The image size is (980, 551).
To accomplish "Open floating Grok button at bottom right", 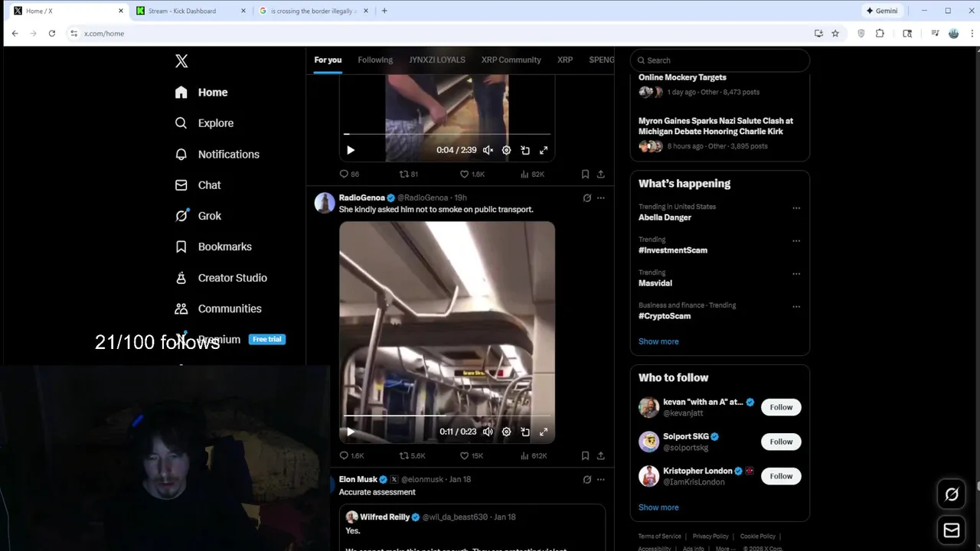I will tap(952, 494).
